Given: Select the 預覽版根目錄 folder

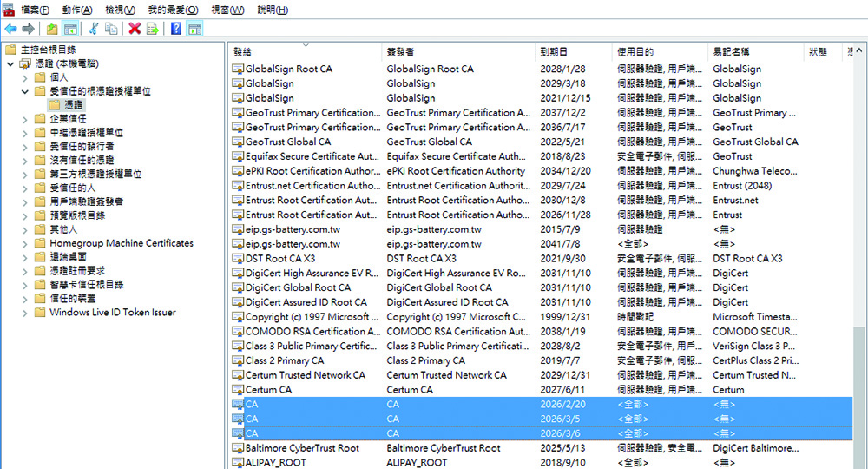Looking at the screenshot, I should tap(77, 215).
